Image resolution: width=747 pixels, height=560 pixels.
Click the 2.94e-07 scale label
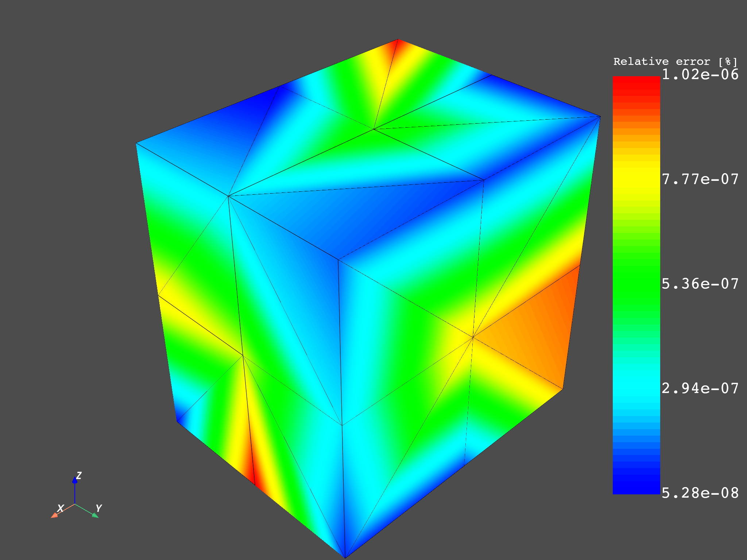[700, 388]
